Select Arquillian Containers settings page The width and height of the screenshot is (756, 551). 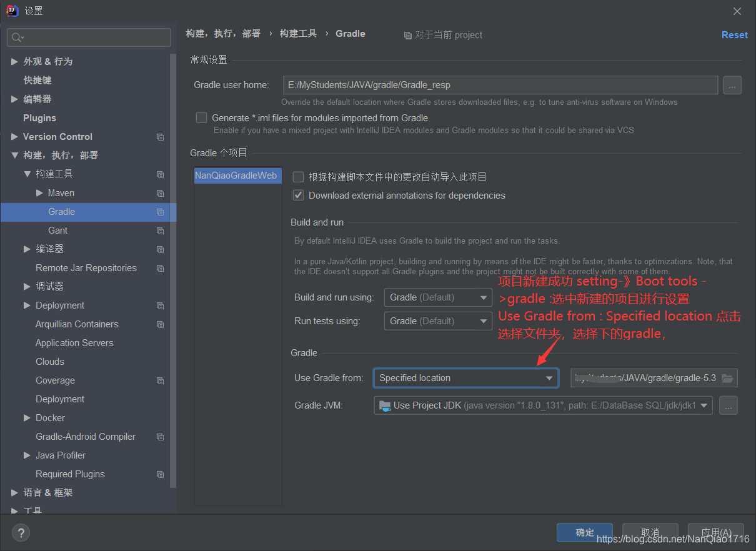(77, 324)
